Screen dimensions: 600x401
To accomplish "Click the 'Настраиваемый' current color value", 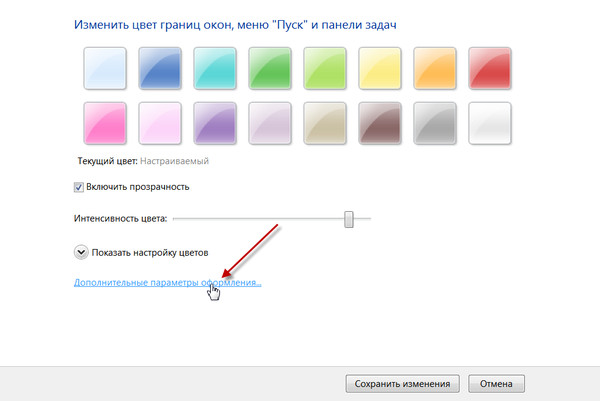I will (x=174, y=161).
